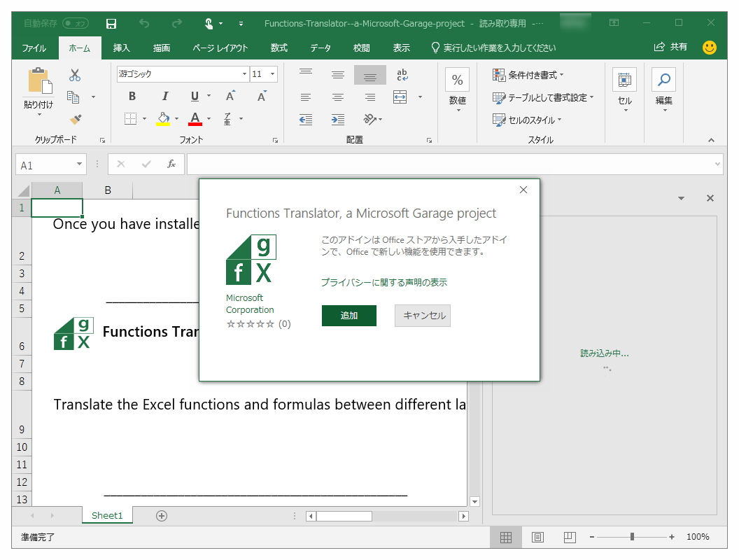The image size is (739, 560).
Task: Click the Sheet1 sheet tab
Action: click(106, 515)
